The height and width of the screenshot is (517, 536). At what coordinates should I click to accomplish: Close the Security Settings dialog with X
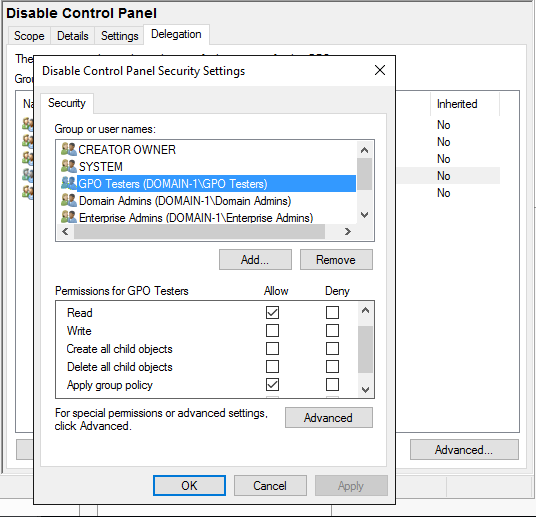pyautogui.click(x=380, y=70)
